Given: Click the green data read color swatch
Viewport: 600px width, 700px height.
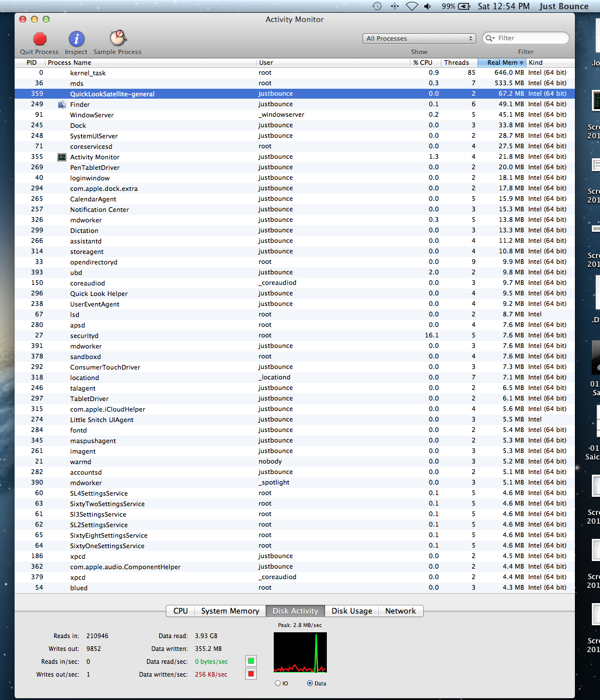Looking at the screenshot, I should pos(251,661).
